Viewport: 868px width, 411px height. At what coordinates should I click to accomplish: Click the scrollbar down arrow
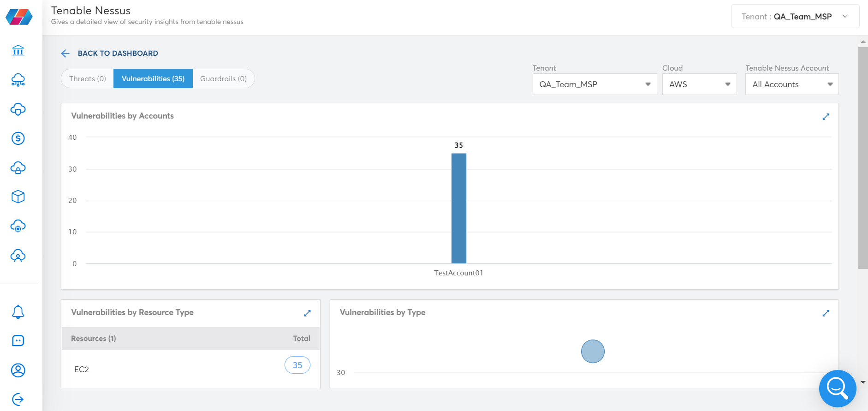pos(863,382)
